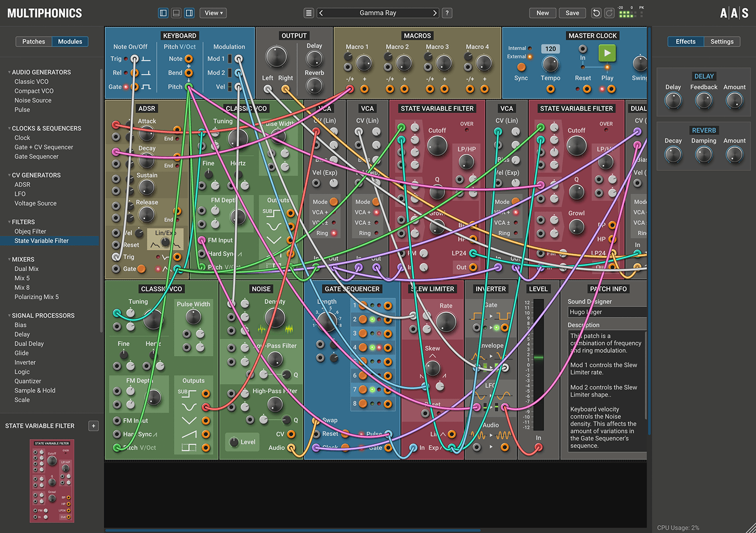This screenshot has width=756, height=533.
Task: Adjust the Delay Feedback knob
Action: (703, 100)
